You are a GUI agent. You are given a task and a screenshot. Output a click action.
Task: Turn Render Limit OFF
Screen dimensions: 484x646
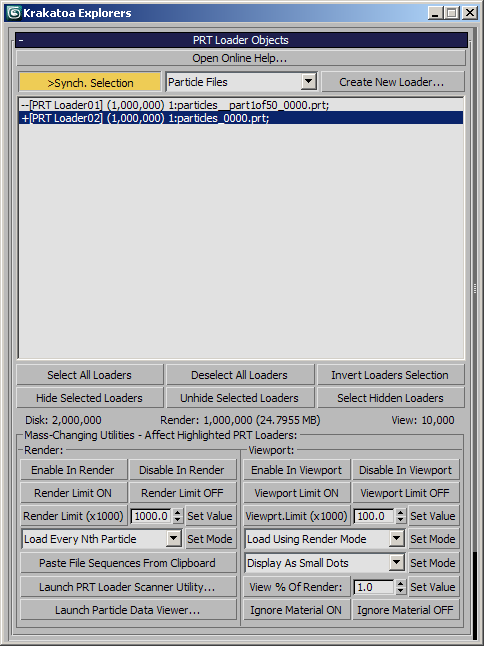click(182, 493)
